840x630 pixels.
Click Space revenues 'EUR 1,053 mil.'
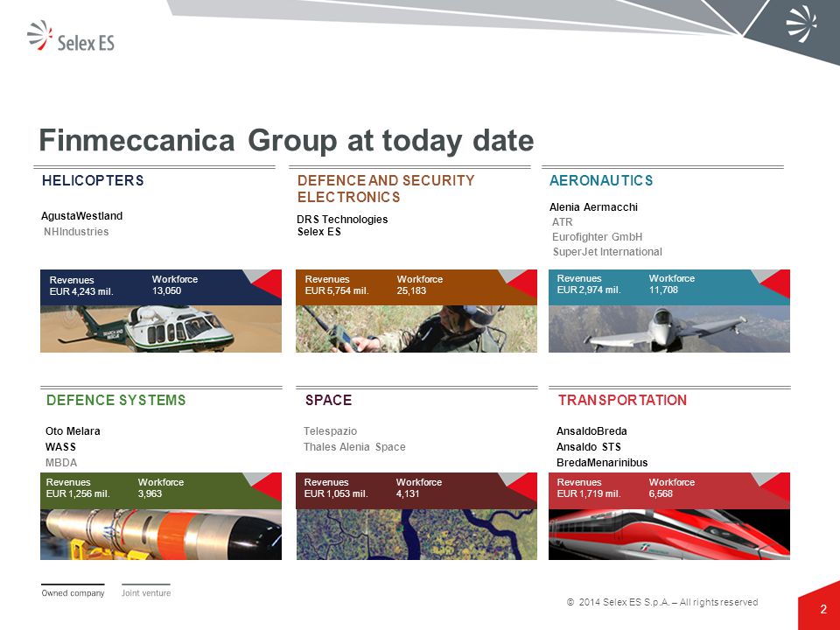(x=336, y=493)
